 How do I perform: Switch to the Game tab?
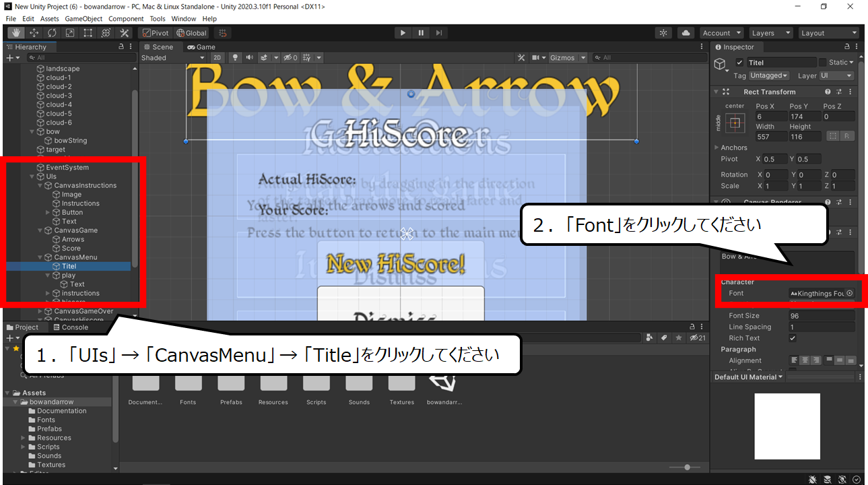pos(201,47)
